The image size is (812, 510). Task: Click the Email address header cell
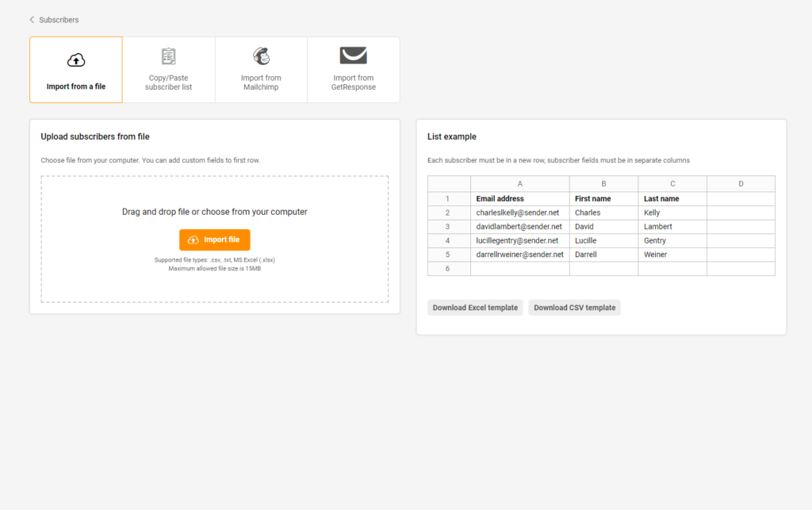click(520, 199)
